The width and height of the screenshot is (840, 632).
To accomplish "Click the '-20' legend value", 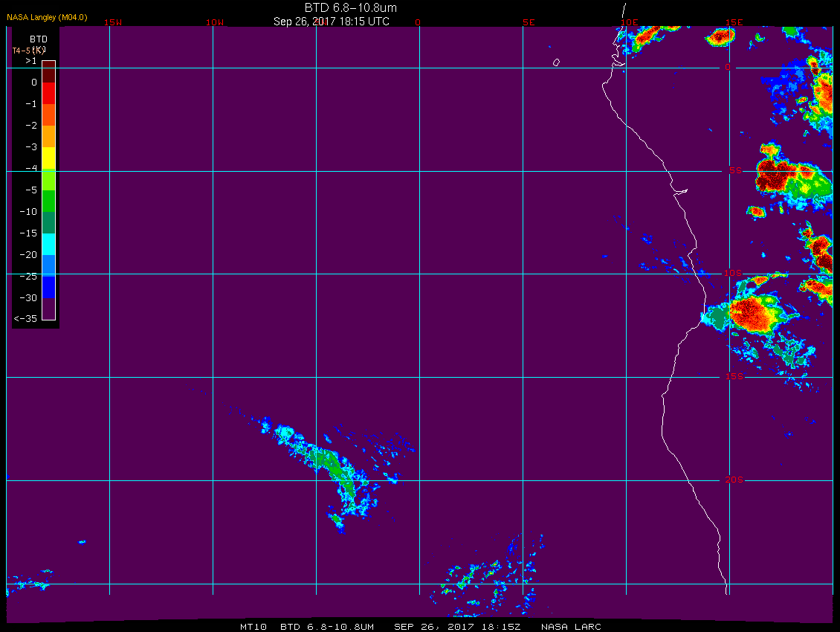I will (x=28, y=254).
